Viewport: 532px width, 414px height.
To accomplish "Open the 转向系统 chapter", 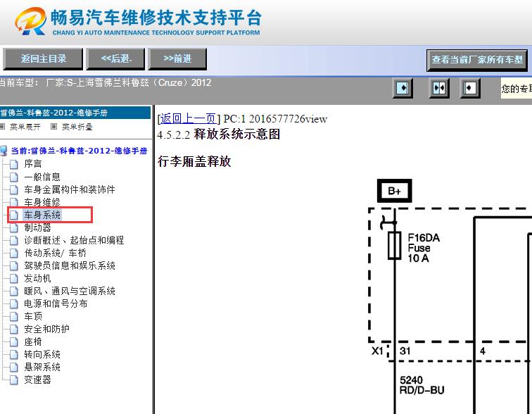I will pos(42,354).
